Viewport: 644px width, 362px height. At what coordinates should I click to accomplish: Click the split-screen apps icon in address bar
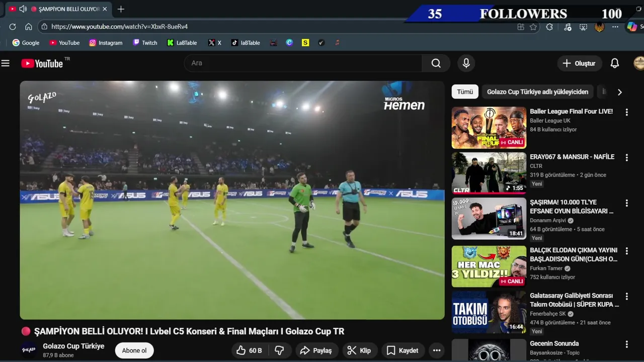tap(521, 27)
